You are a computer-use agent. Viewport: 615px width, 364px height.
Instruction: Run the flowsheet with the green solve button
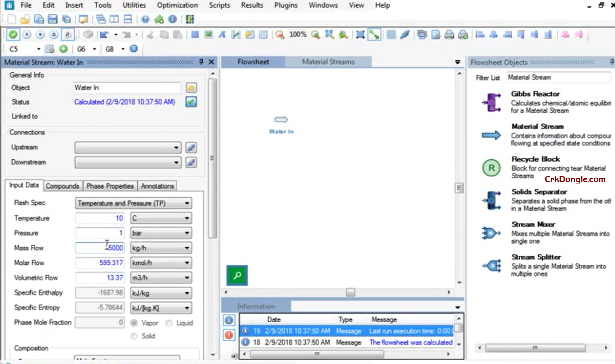(13, 34)
